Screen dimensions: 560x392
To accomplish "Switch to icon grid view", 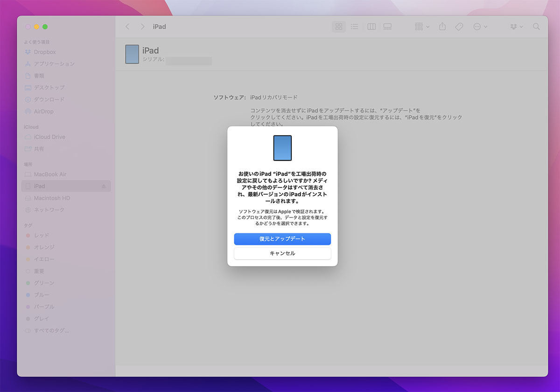I will click(339, 27).
